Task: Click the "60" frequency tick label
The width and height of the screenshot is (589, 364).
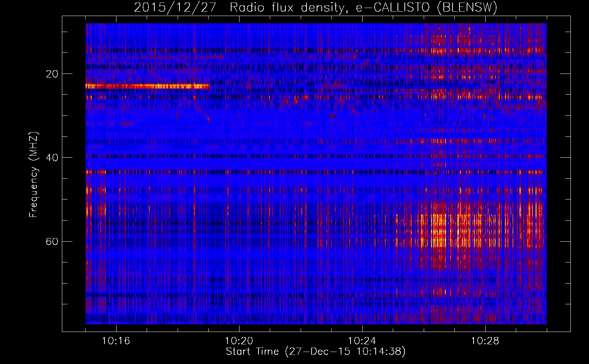Action: [52, 241]
